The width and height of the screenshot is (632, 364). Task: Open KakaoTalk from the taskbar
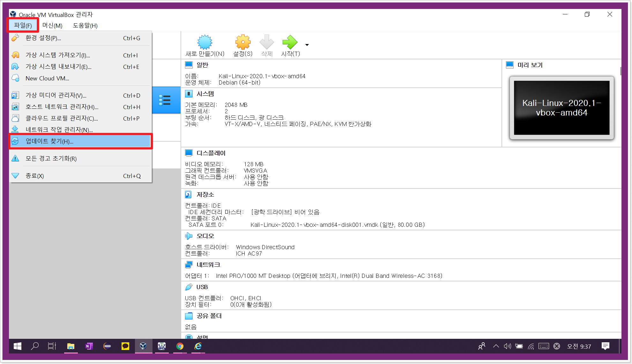125,346
